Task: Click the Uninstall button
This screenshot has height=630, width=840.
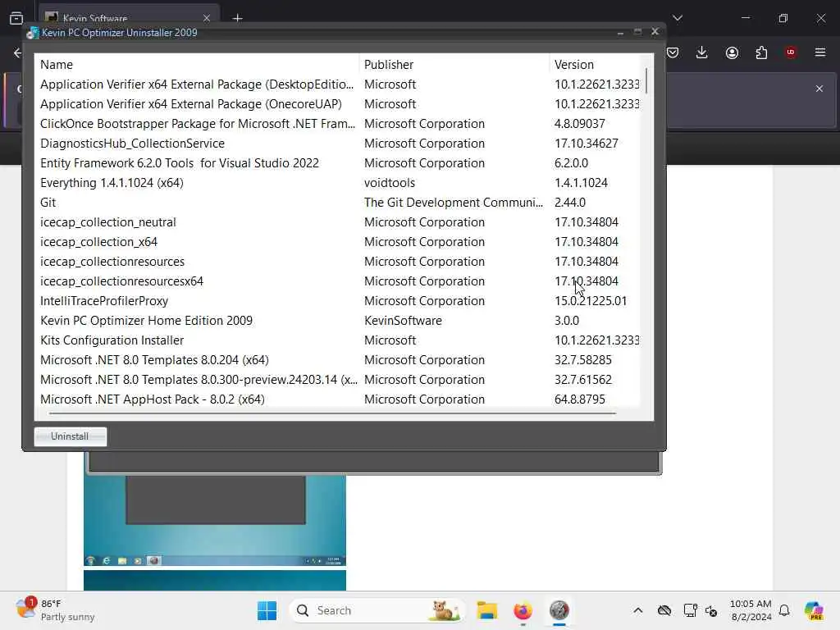Action: pyautogui.click(x=71, y=436)
